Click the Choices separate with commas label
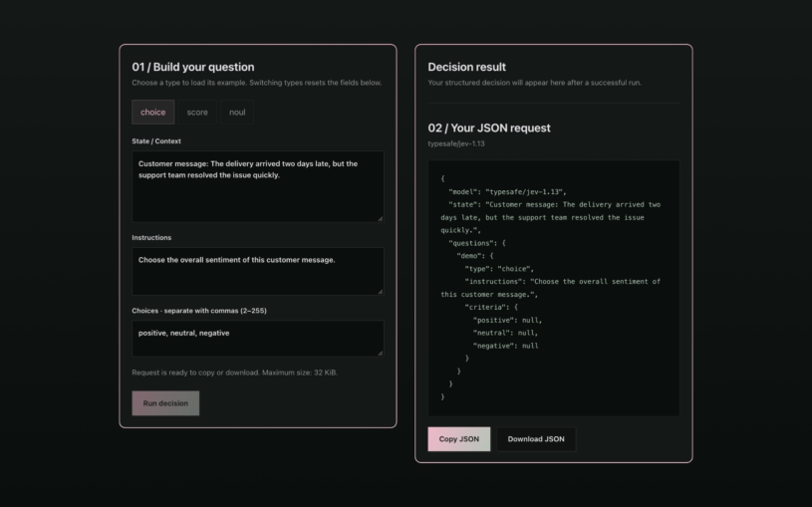The width and height of the screenshot is (812, 507). pyautogui.click(x=199, y=311)
